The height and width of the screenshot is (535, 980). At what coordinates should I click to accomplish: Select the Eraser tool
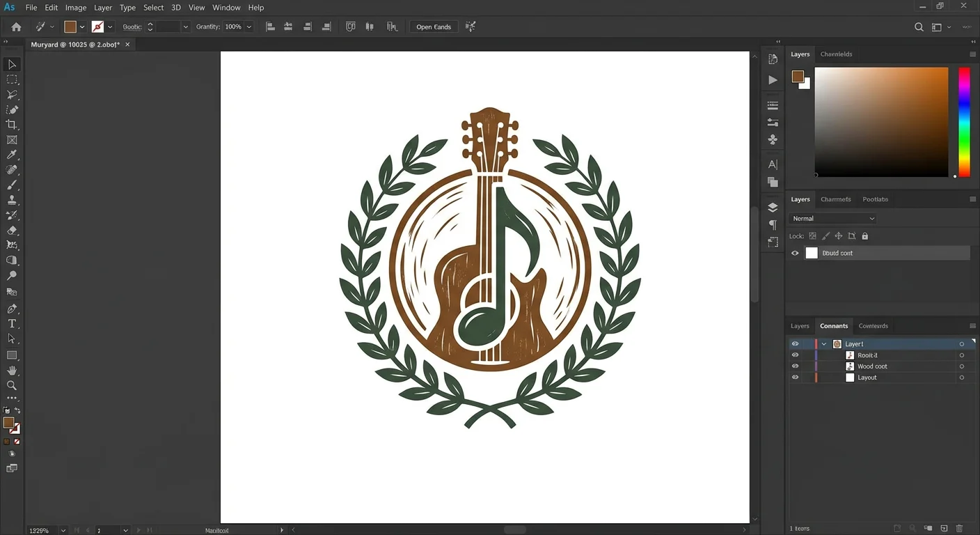(12, 231)
